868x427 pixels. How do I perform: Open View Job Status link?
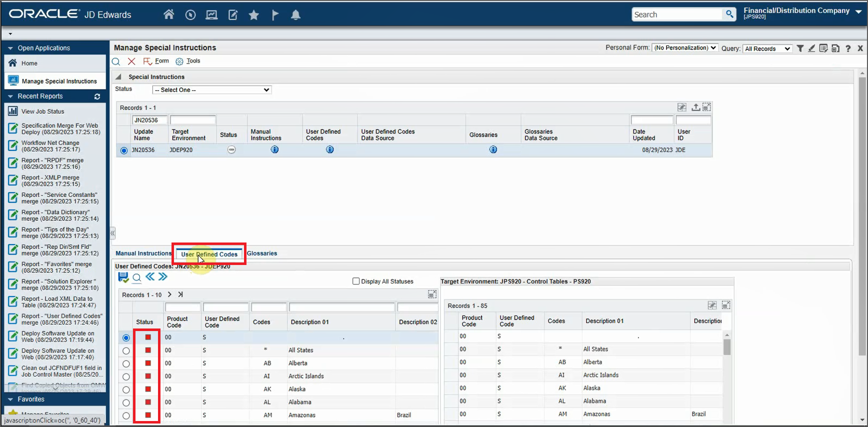(42, 111)
